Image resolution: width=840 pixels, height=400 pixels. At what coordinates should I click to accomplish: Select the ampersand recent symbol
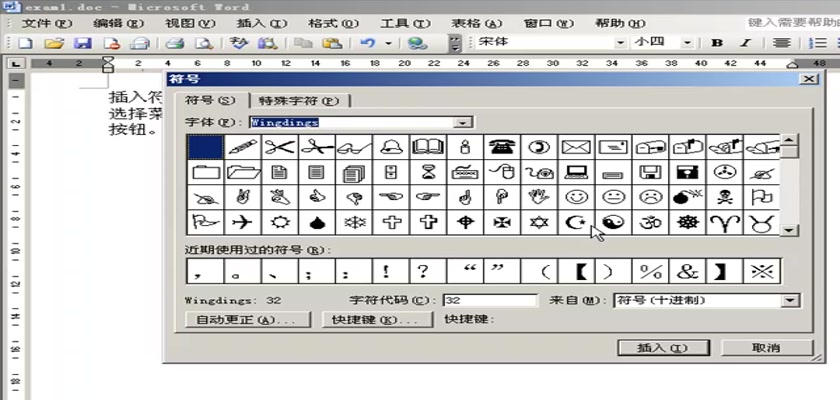(x=687, y=271)
